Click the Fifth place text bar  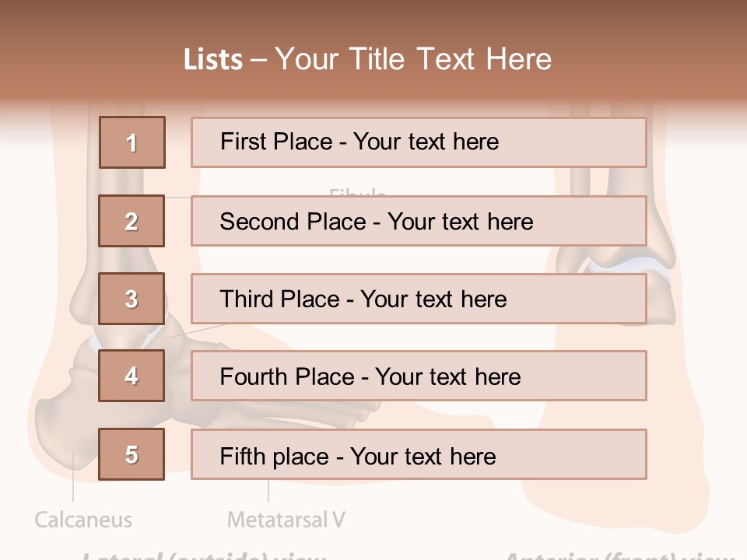[x=419, y=455]
